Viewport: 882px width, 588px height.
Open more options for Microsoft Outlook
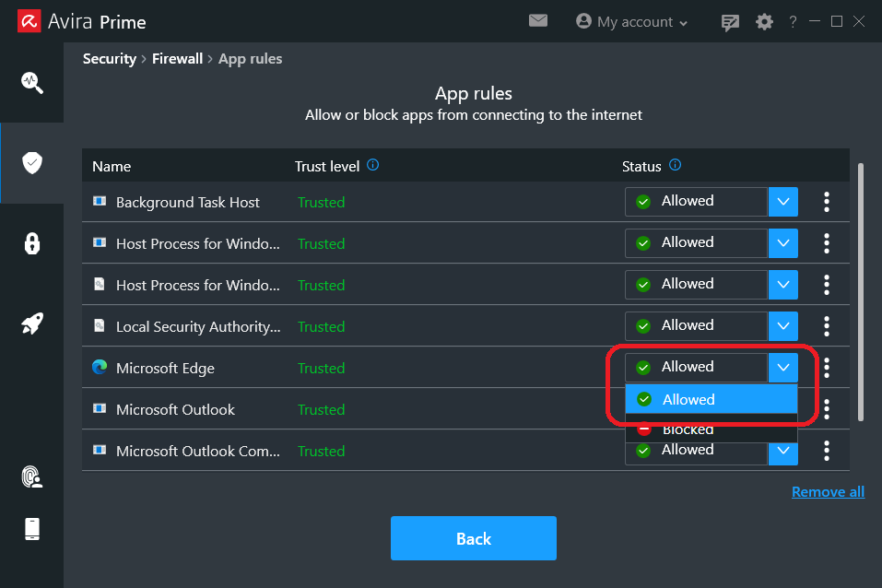(x=827, y=409)
